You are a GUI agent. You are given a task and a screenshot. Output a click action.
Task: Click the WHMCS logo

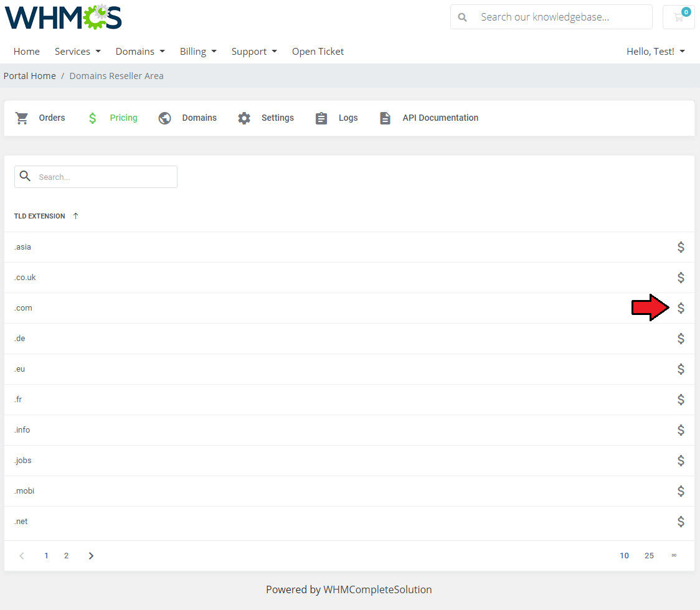pos(63,17)
